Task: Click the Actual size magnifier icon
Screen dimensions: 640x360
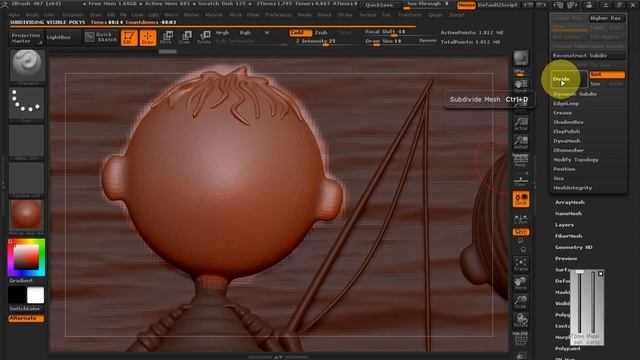Action: click(521, 123)
